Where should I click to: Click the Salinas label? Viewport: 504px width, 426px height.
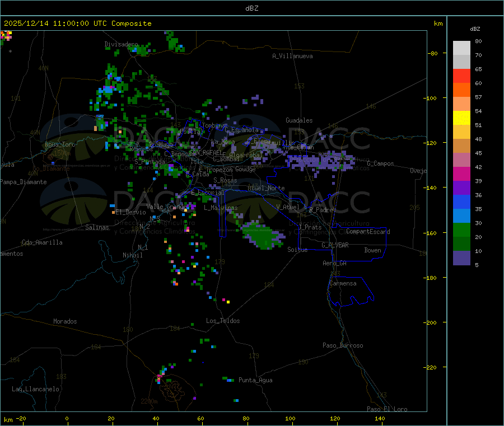click(97, 227)
